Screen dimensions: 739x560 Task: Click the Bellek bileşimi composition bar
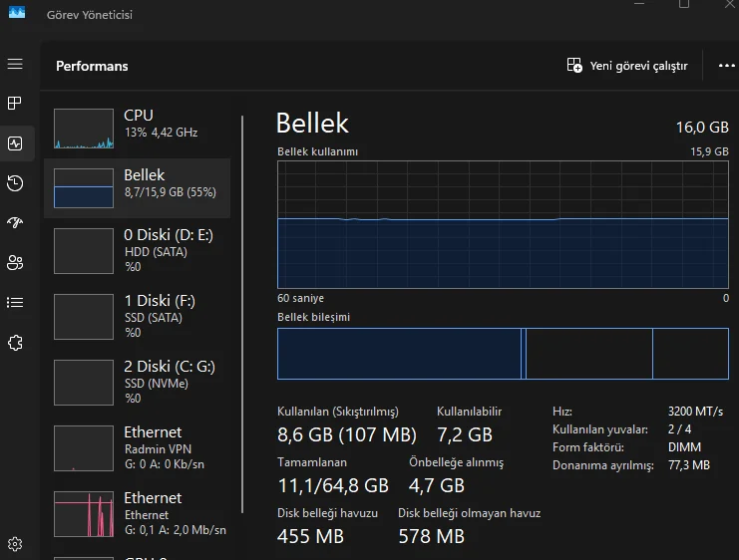503,354
